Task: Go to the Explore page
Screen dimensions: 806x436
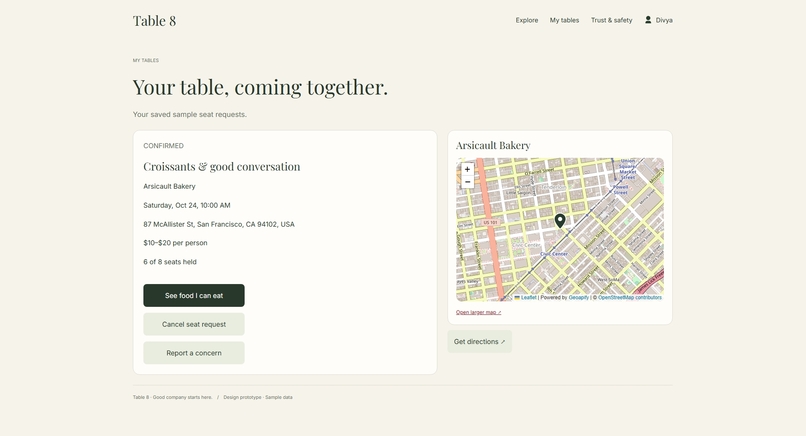Action: 527,20
